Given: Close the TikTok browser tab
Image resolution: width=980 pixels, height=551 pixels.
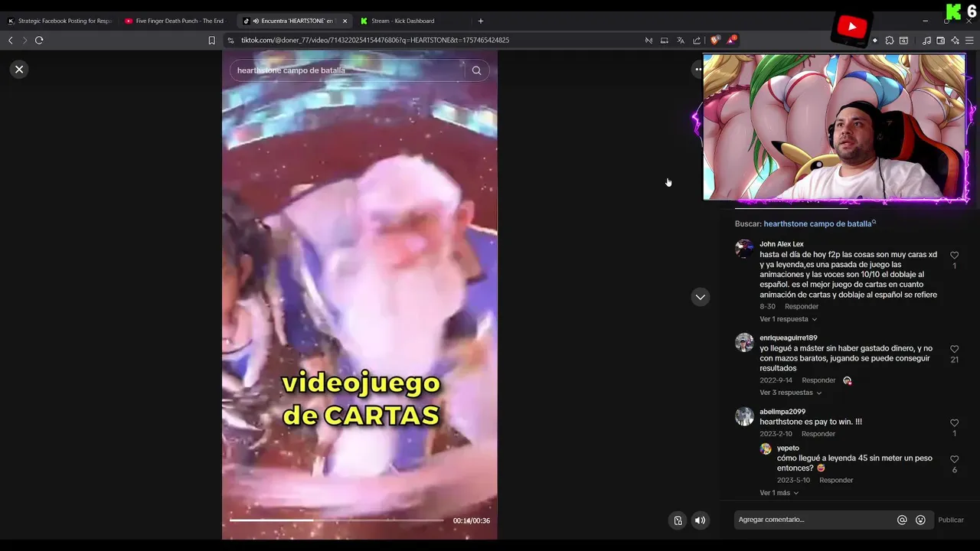Looking at the screenshot, I should (x=345, y=21).
